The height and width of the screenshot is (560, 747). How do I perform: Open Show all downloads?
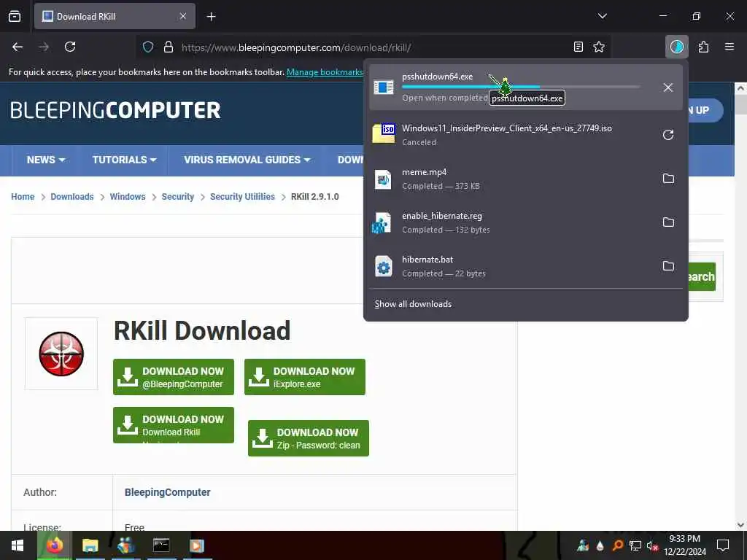413,304
